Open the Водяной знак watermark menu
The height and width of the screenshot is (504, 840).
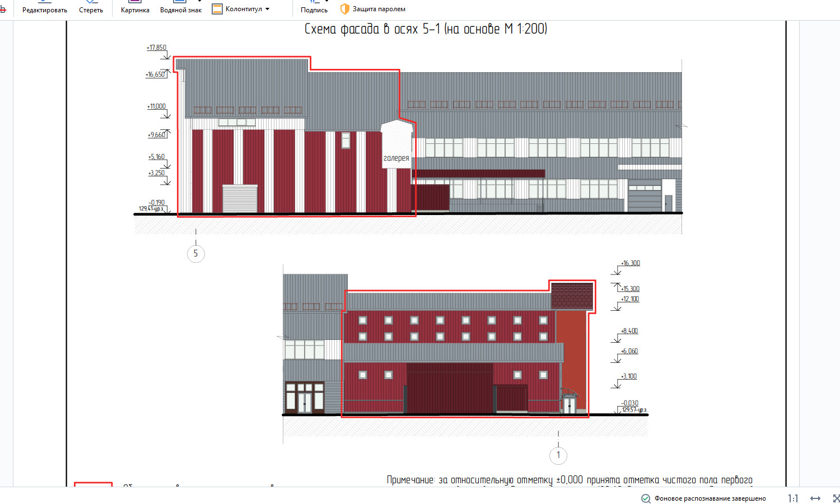[x=180, y=10]
